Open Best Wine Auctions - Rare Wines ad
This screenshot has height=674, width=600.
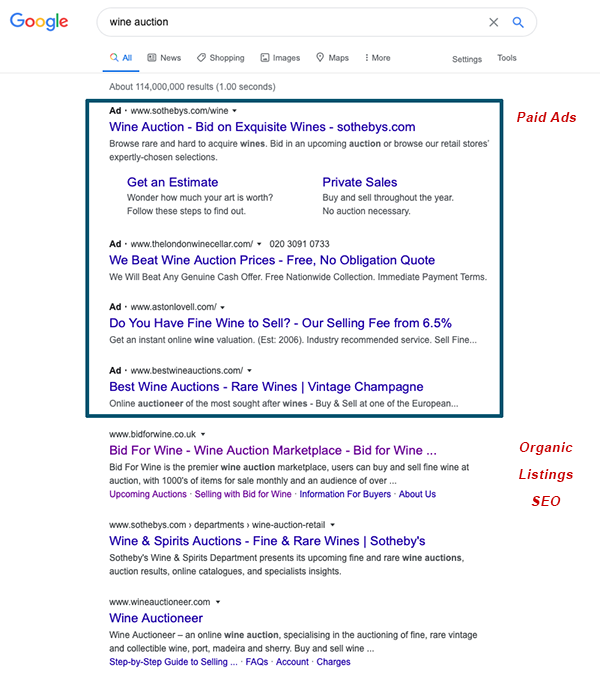point(266,386)
